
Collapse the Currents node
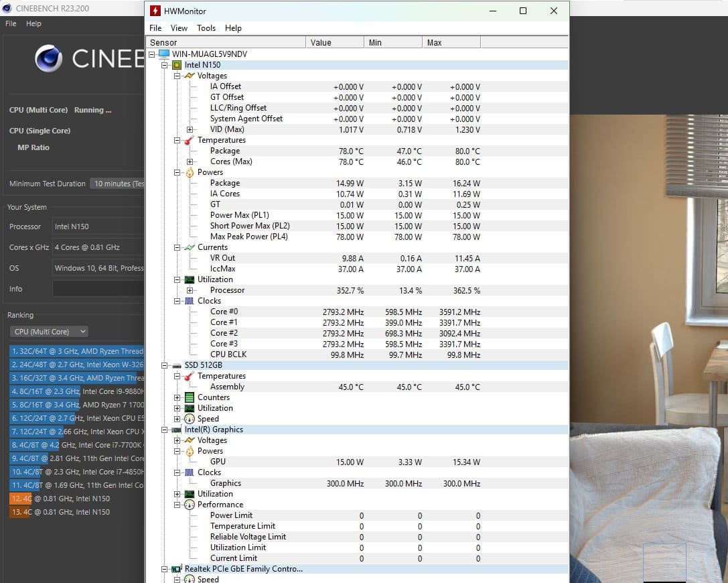(x=177, y=247)
